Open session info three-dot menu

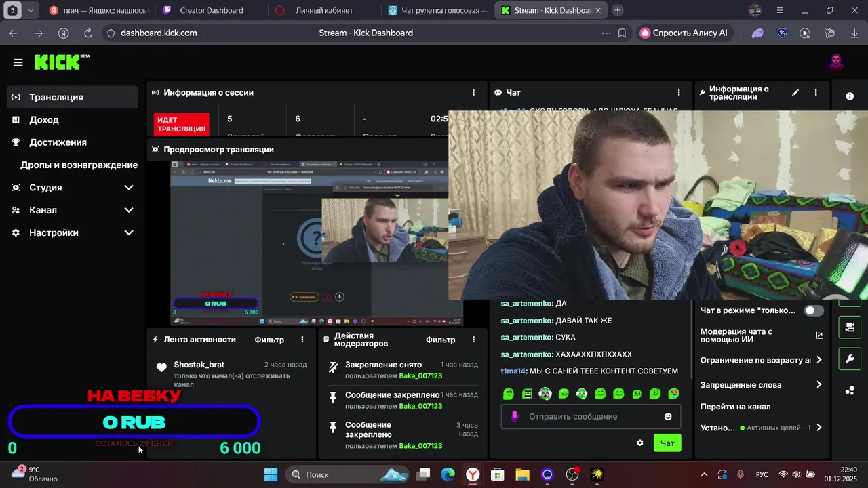point(473,93)
